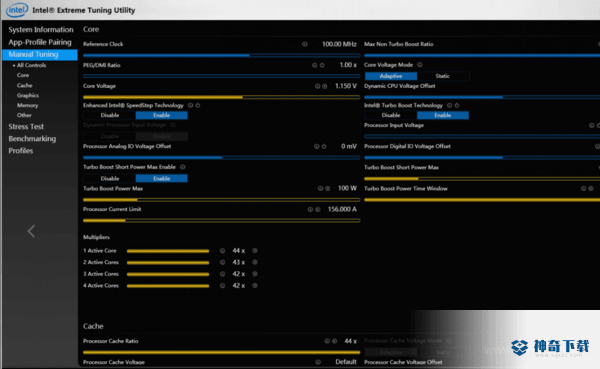Open the Stress Test page

click(x=26, y=126)
